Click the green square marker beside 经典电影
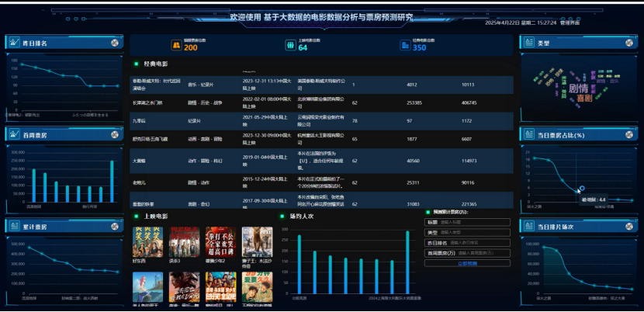The width and height of the screenshot is (644, 312). 136,64
